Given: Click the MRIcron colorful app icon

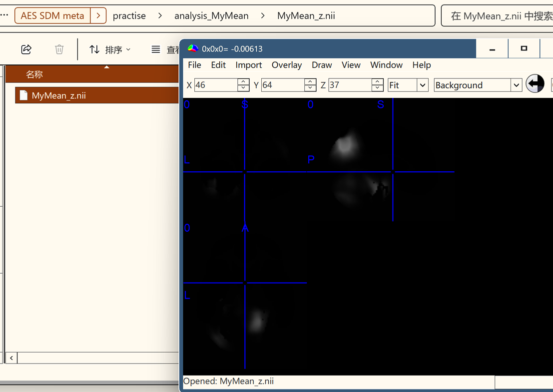Looking at the screenshot, I should click(193, 48).
